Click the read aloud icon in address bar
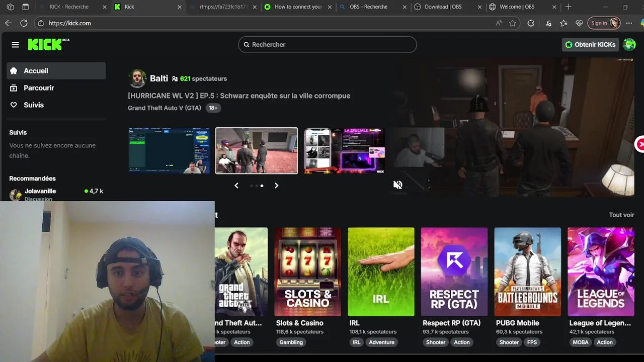The height and width of the screenshot is (362, 644). click(x=499, y=23)
